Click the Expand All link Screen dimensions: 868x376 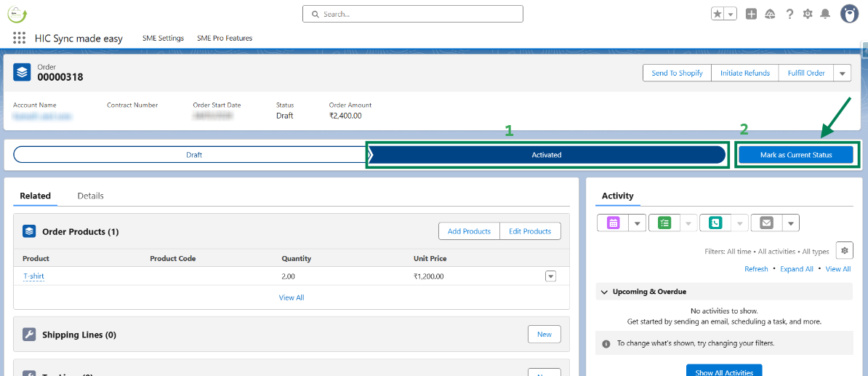(x=797, y=268)
